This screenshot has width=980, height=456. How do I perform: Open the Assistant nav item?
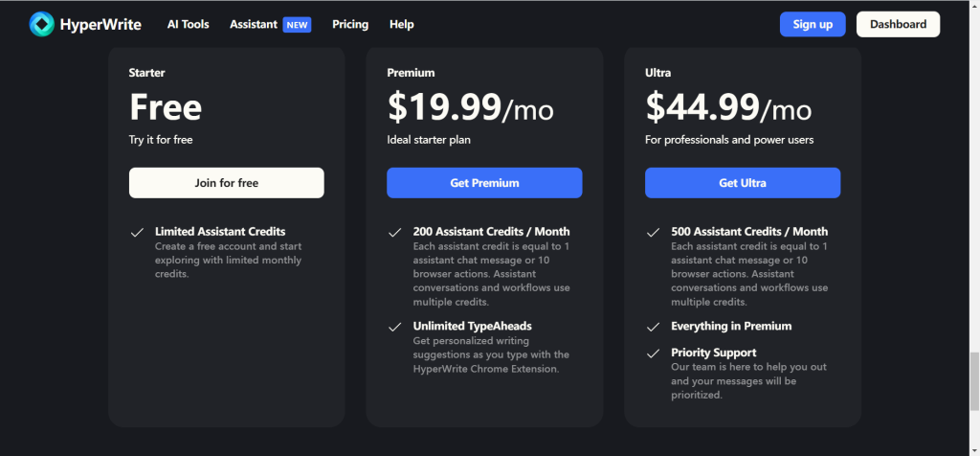point(253,24)
